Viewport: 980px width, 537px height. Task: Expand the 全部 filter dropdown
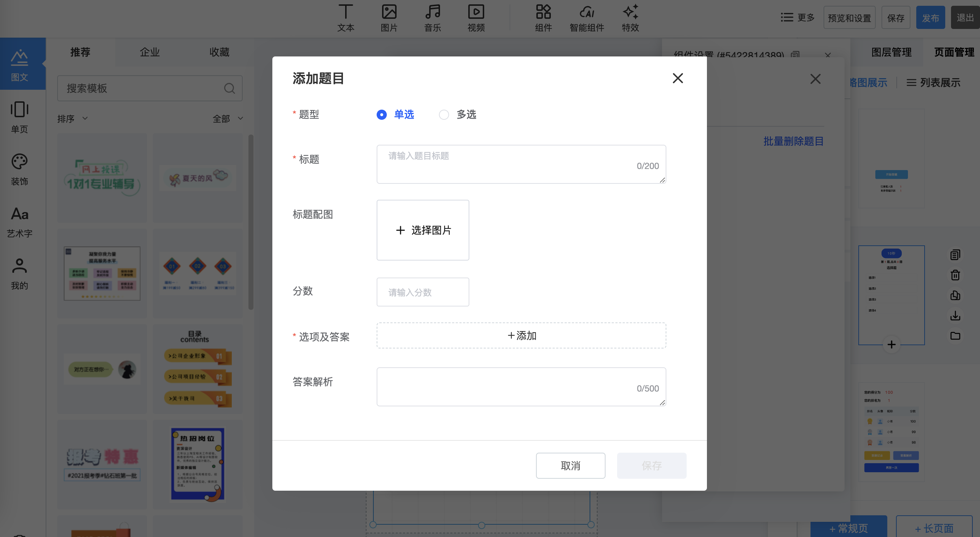(227, 119)
